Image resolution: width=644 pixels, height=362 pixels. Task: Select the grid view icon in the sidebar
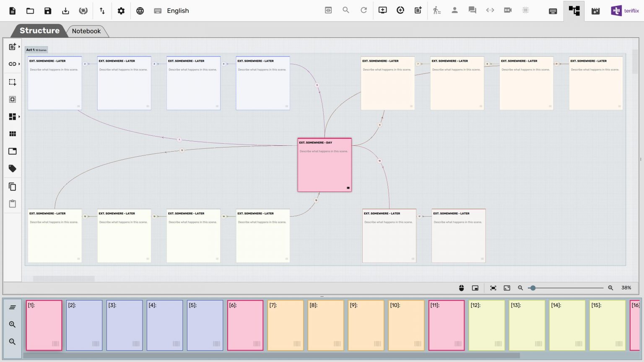[12, 133]
